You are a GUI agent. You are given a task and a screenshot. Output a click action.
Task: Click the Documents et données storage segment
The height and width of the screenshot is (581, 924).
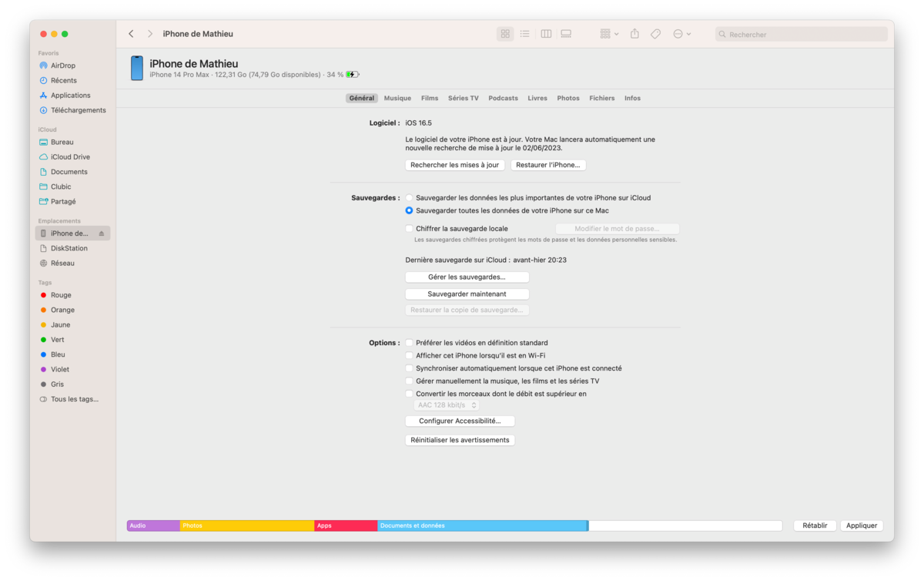click(x=483, y=526)
